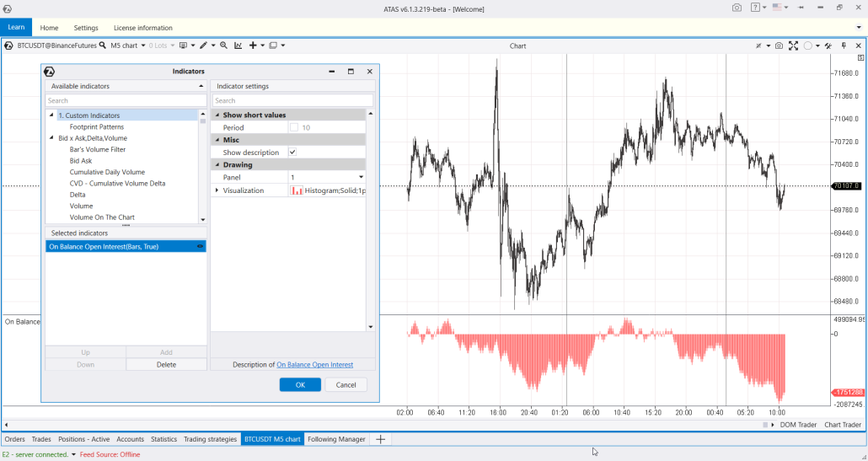Select Volume On The Chart indicator

pyautogui.click(x=102, y=217)
